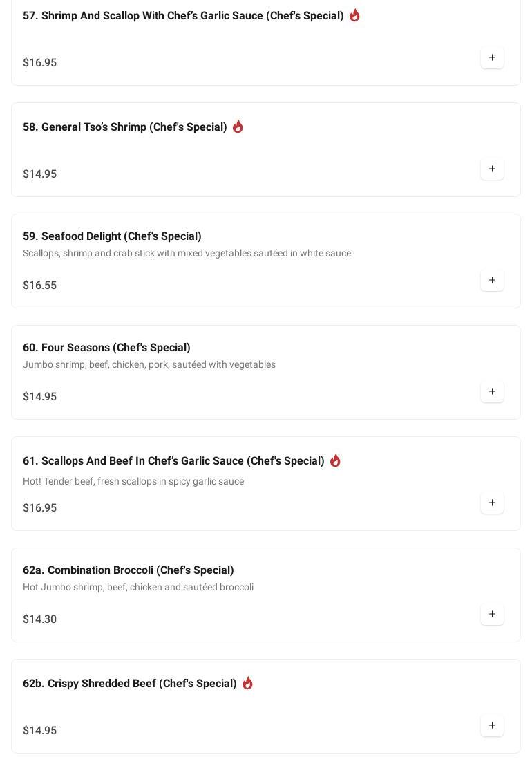
Task: Open 58. General Tso's Shrimp title
Action: 125,127
